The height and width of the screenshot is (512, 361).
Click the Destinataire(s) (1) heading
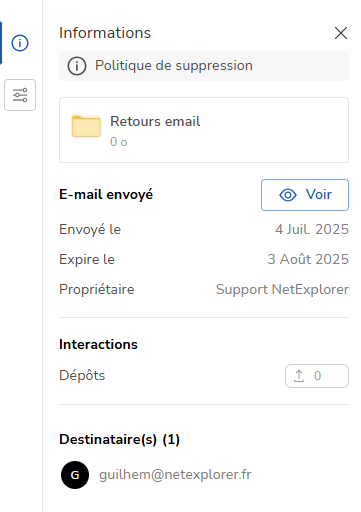[x=119, y=440]
